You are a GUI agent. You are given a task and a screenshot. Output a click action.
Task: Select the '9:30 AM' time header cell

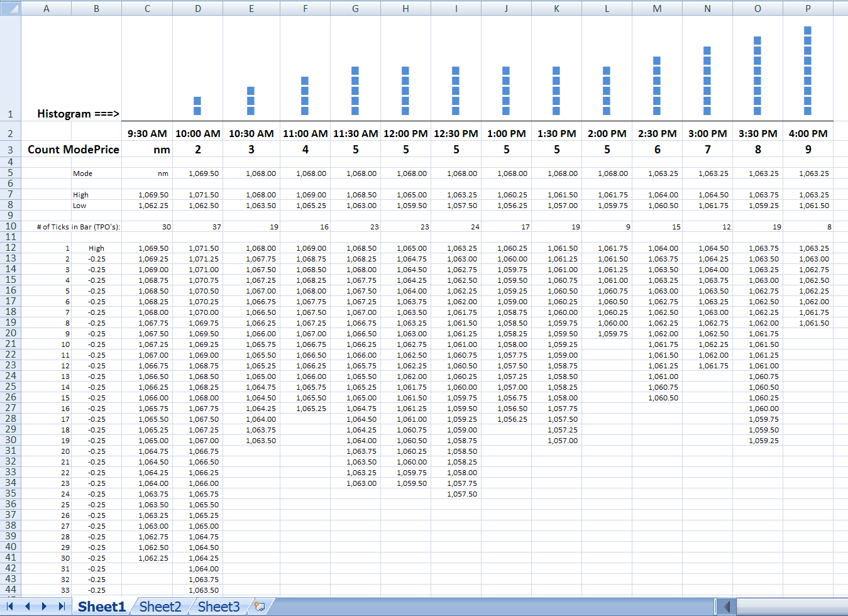click(147, 133)
